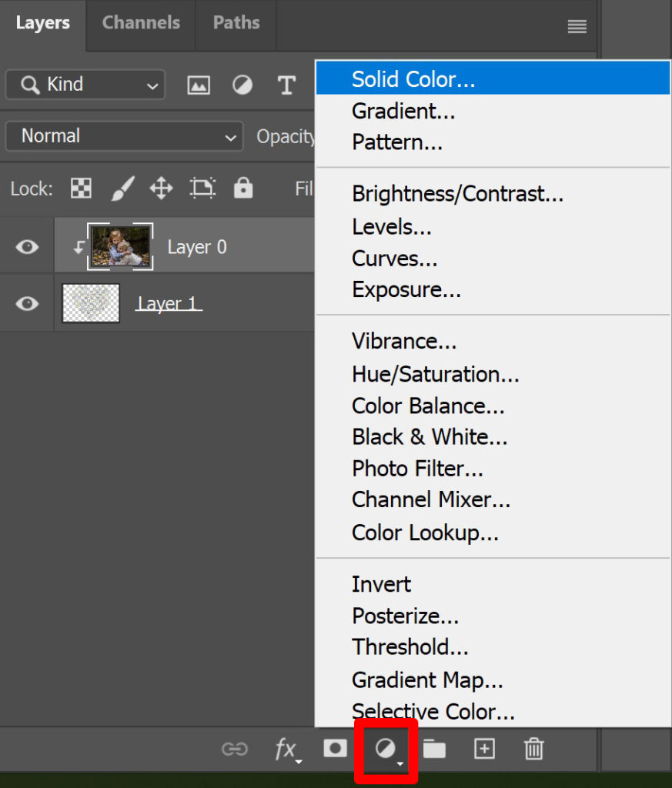This screenshot has height=788, width=672.
Task: Click the create new group folder icon
Action: click(434, 749)
